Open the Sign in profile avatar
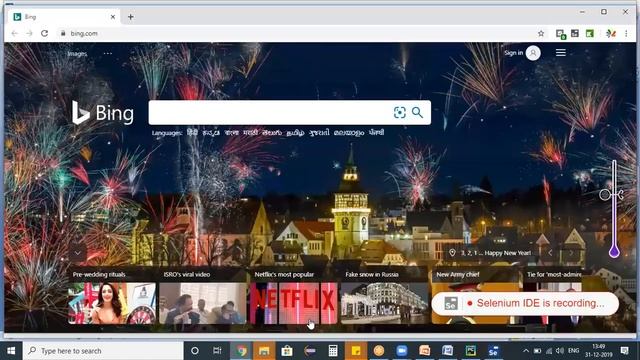640x360 pixels. (533, 53)
